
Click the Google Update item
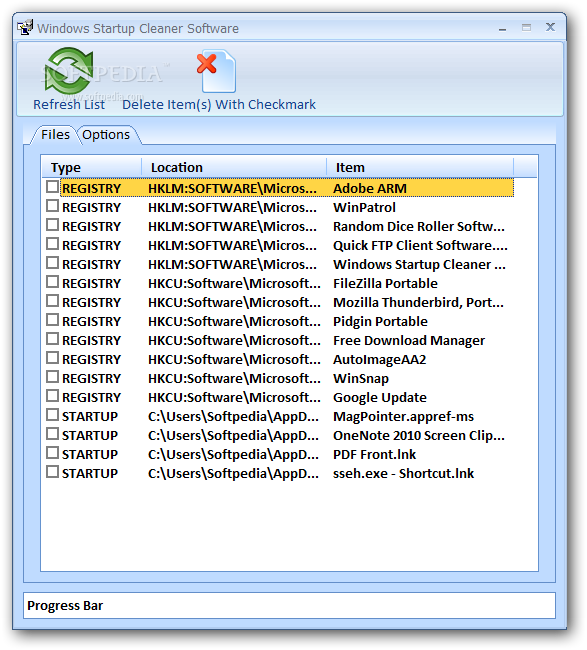[x=380, y=398]
